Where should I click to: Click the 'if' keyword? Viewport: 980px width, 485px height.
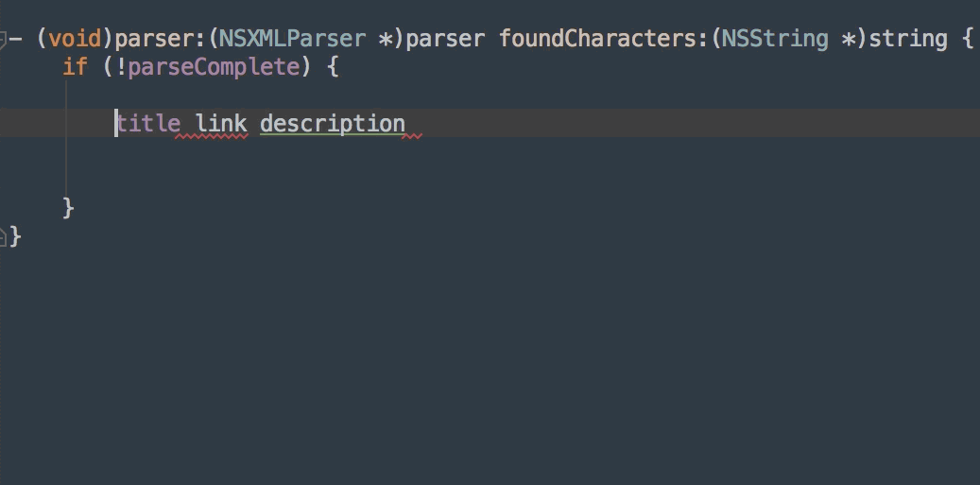(x=74, y=67)
